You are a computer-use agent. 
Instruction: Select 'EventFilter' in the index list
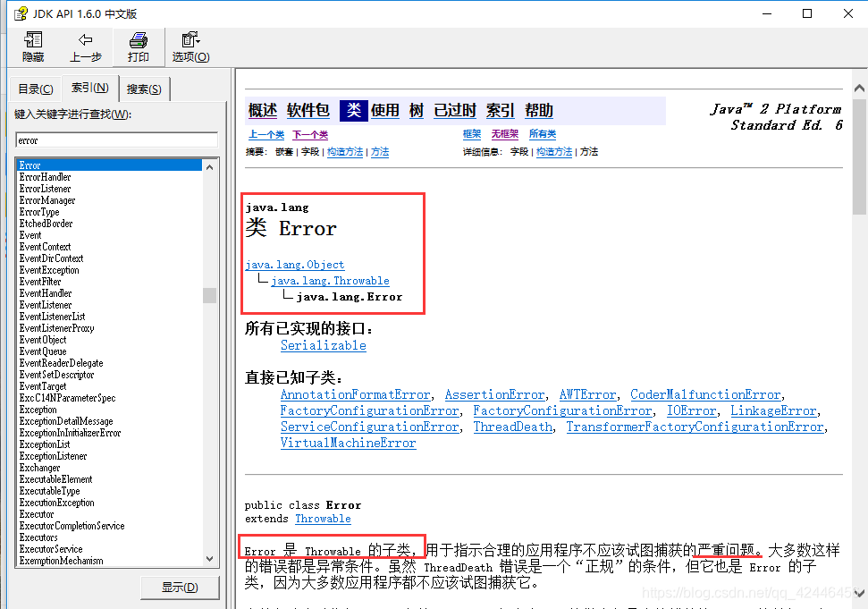(40, 281)
